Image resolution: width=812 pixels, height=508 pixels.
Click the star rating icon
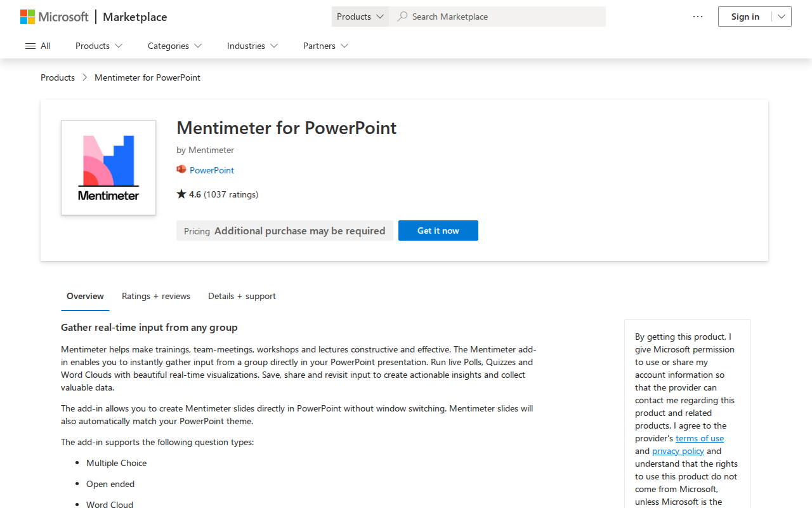(x=181, y=194)
